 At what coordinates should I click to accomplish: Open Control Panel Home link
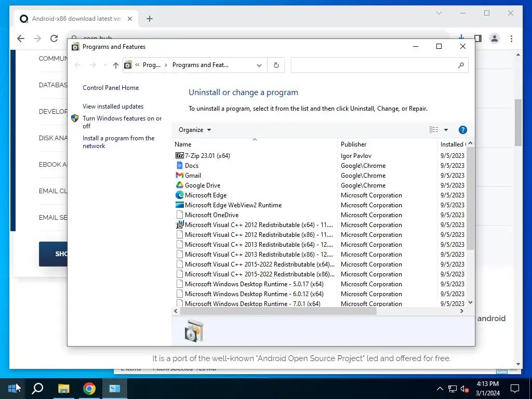tap(111, 87)
